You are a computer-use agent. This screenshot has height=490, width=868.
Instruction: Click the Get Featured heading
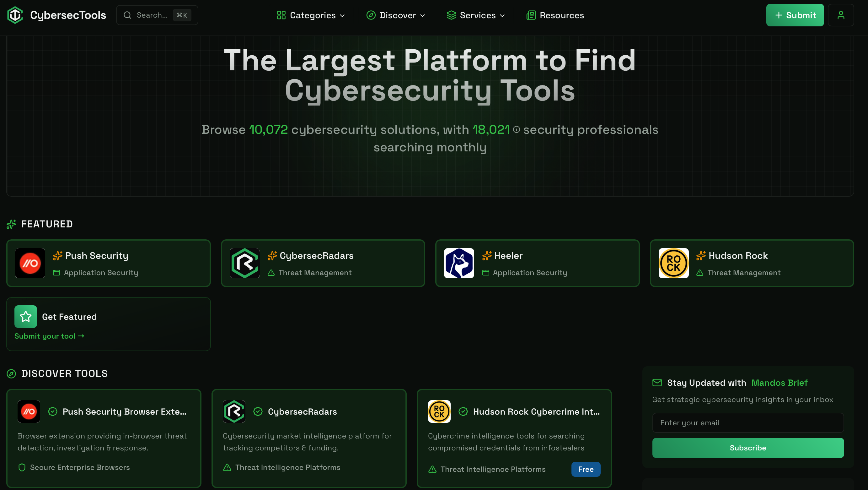[x=69, y=316]
